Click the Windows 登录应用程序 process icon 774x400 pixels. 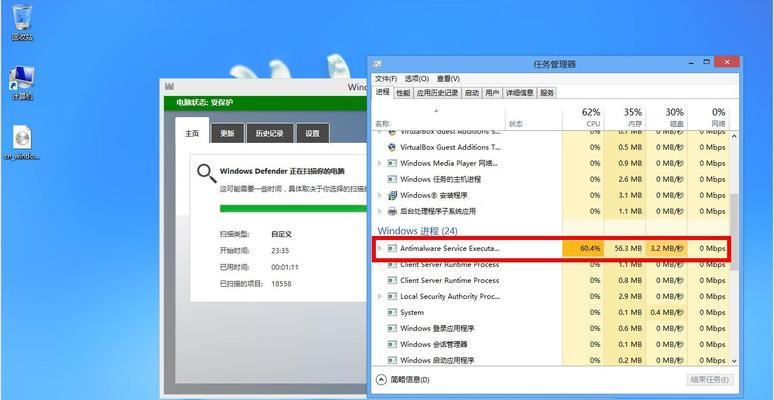point(392,328)
